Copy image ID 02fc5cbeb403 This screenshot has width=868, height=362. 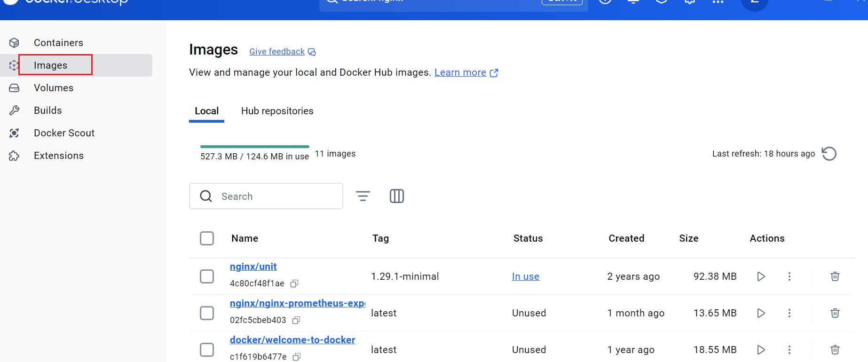[296, 320]
